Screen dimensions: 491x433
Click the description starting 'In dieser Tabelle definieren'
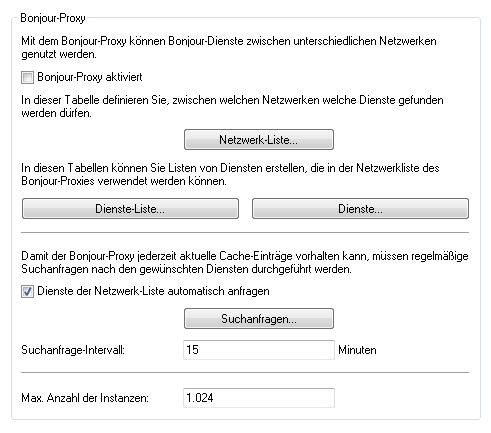point(232,106)
